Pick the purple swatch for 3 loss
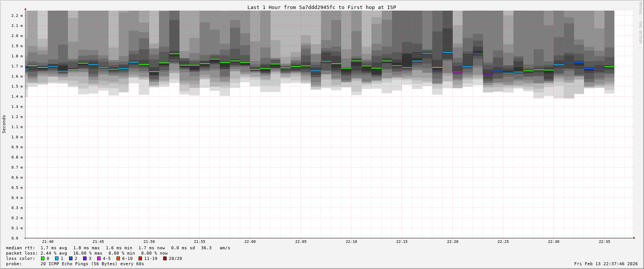Screen dimensions: 644x269 pyautogui.click(x=85, y=258)
